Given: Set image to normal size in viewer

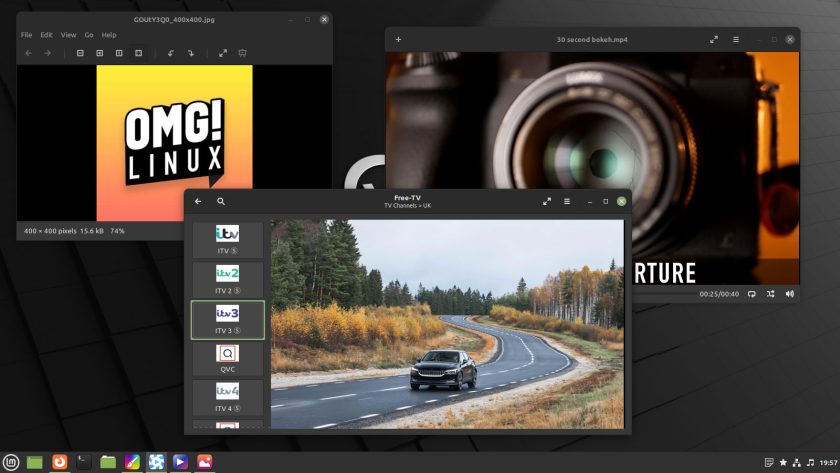Looking at the screenshot, I should point(119,53).
